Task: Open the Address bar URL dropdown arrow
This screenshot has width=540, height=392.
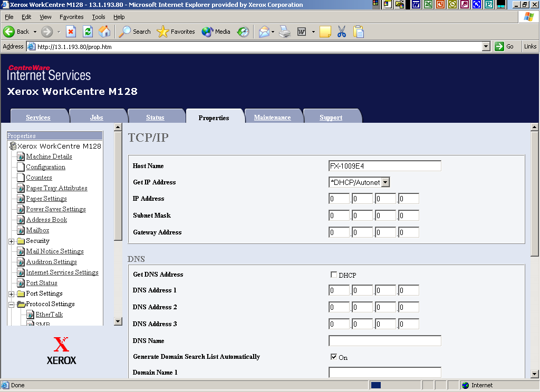Action: point(486,46)
